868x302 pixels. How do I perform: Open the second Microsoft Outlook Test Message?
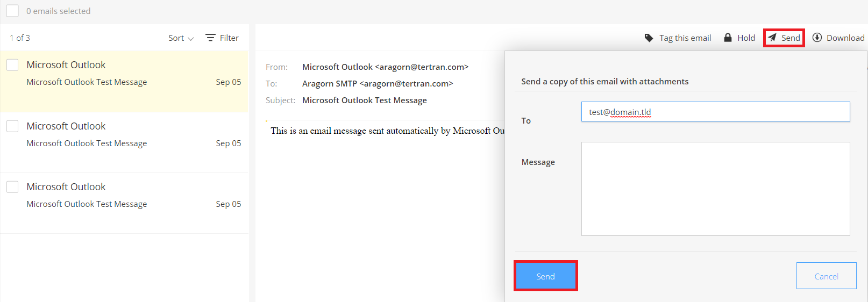124,142
